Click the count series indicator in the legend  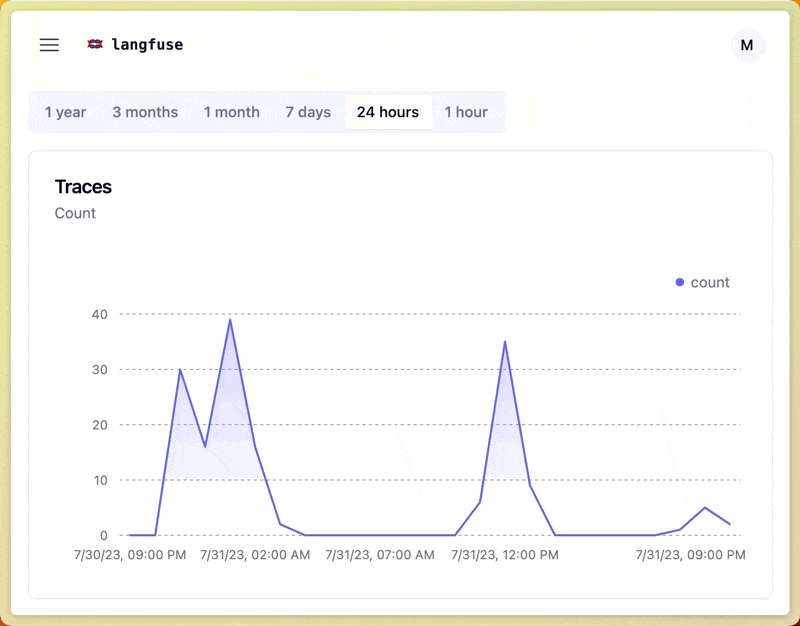click(x=679, y=282)
